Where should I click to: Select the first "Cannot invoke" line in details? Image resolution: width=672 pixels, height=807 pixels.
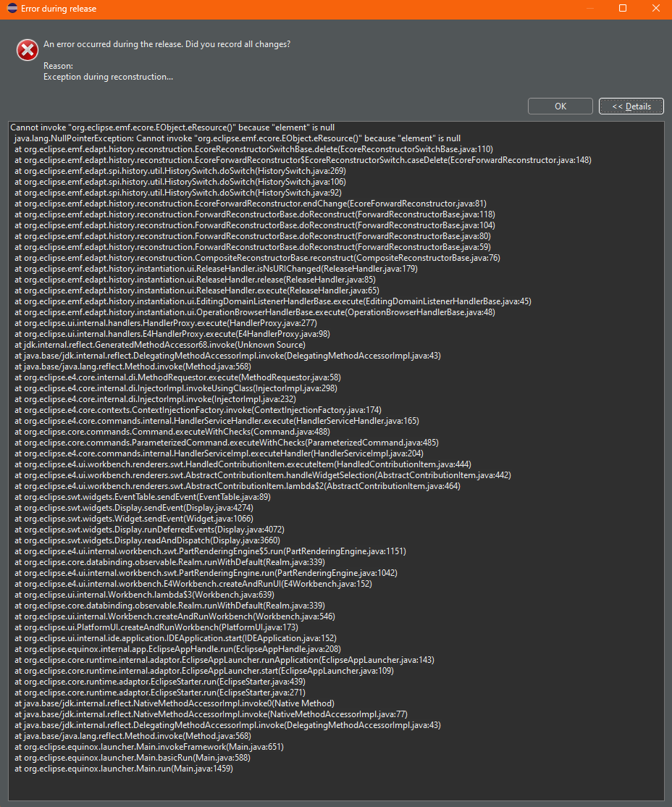(x=172, y=127)
